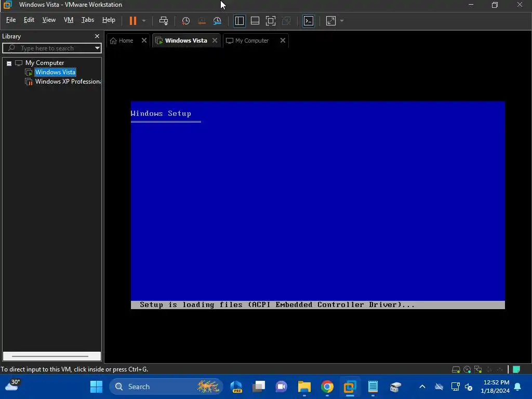Open the VM menu

coord(69,20)
